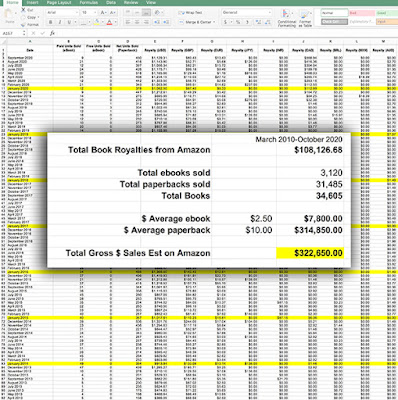Decrease indent in the alignment group

156,22
